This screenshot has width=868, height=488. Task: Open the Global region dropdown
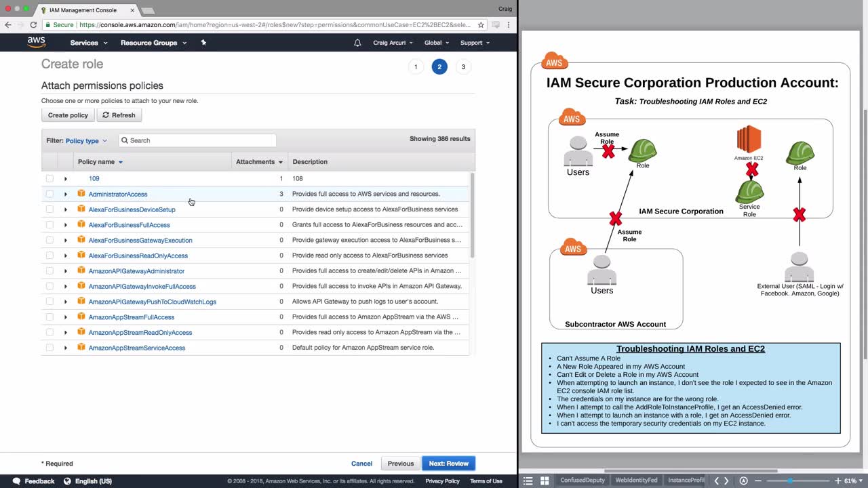pos(437,43)
